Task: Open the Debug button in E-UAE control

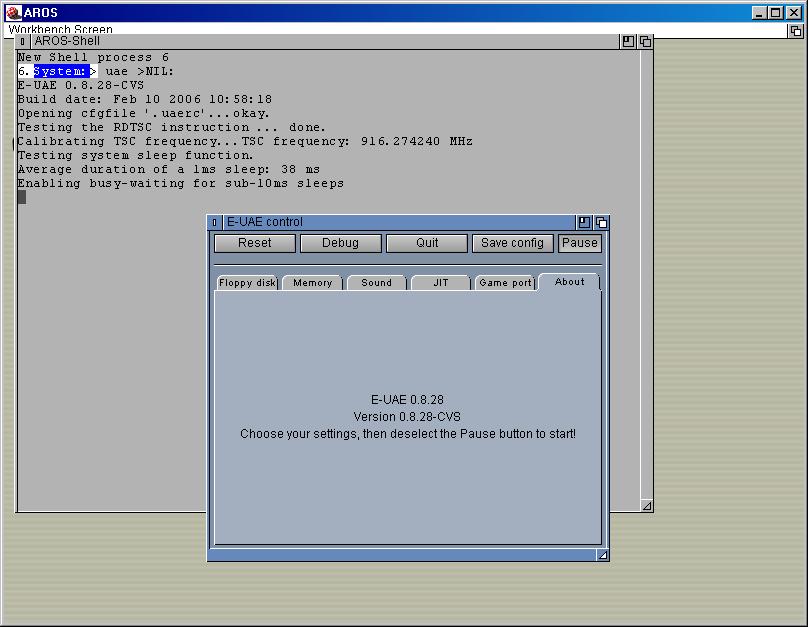Action: pos(341,243)
